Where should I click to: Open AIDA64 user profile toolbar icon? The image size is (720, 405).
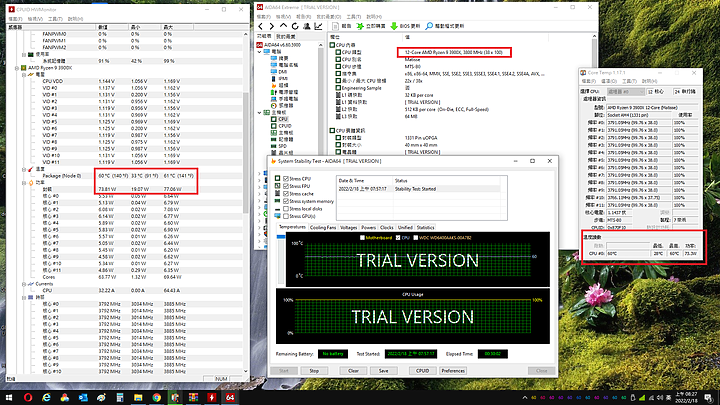307,26
